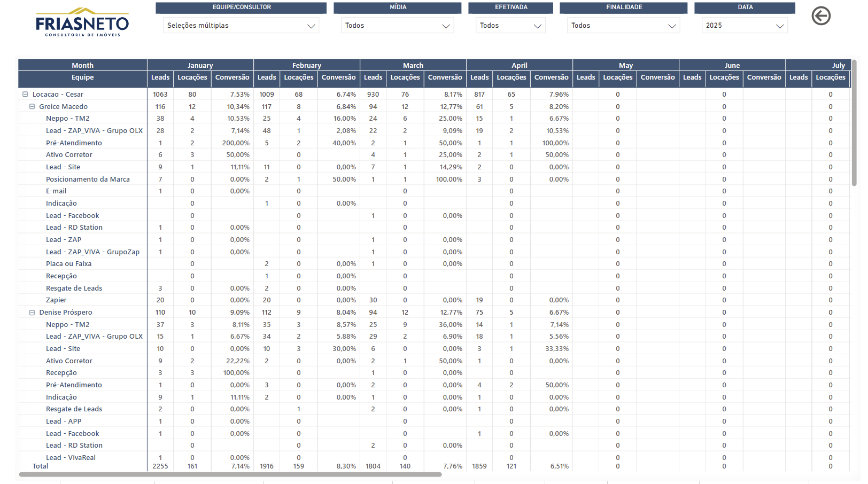
Task: Select the Lead - VivaReal row
Action: tap(71, 458)
